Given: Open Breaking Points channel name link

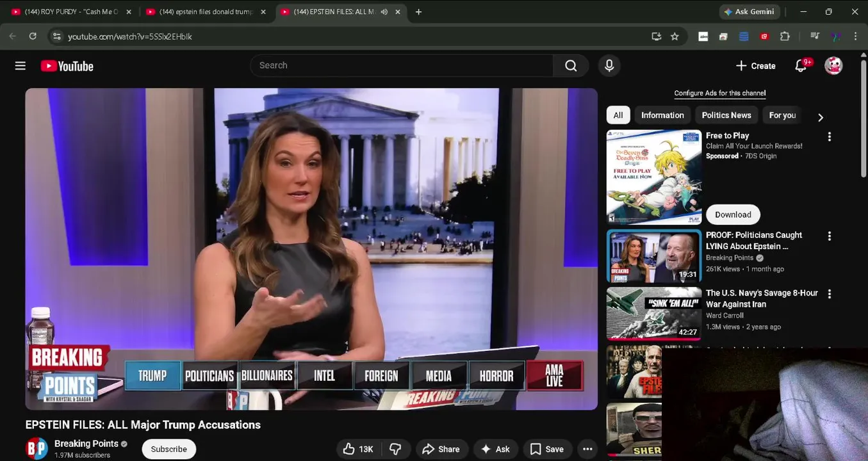Looking at the screenshot, I should pyautogui.click(x=86, y=444).
